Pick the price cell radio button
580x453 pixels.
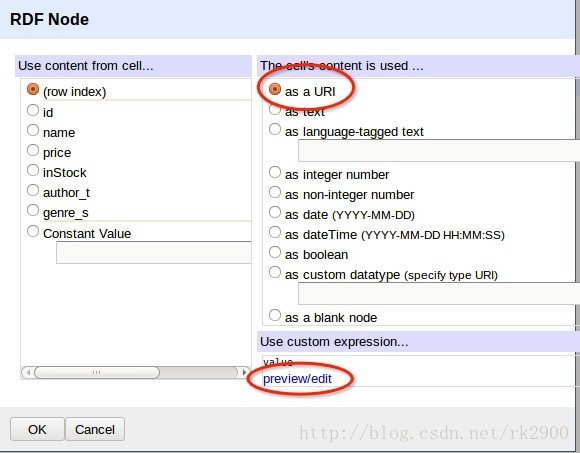pyautogui.click(x=33, y=150)
